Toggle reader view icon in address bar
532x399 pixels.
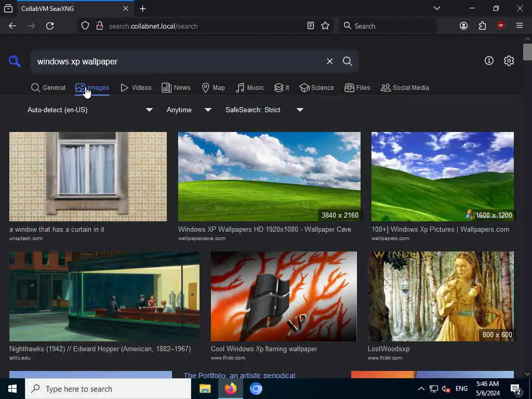click(311, 26)
